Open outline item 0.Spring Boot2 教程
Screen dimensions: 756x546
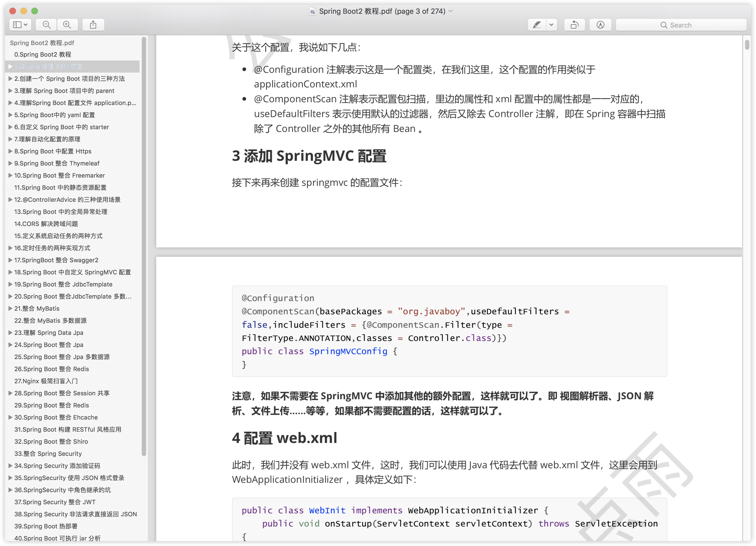click(x=43, y=54)
